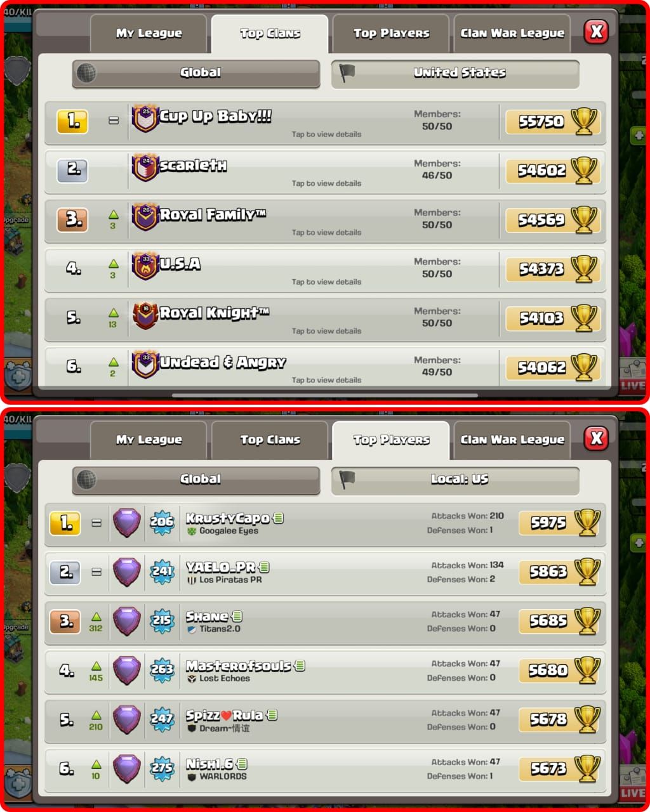The height and width of the screenshot is (812, 650).
Task: Tap the U.S.A clan flame badge
Action: [x=145, y=266]
